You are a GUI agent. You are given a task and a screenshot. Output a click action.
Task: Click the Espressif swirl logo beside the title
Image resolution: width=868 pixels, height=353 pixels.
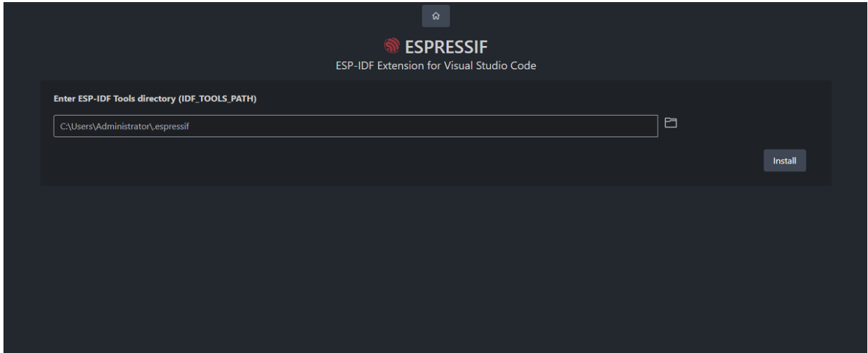[x=390, y=46]
